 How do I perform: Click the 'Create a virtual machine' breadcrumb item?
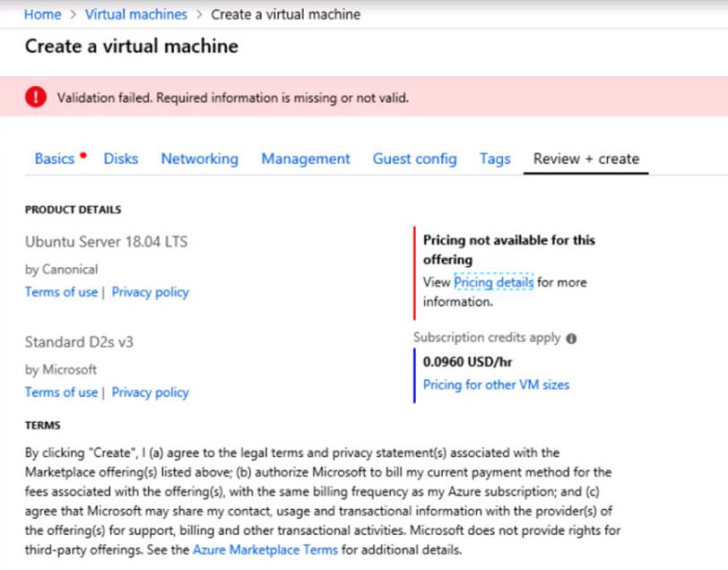pos(285,14)
